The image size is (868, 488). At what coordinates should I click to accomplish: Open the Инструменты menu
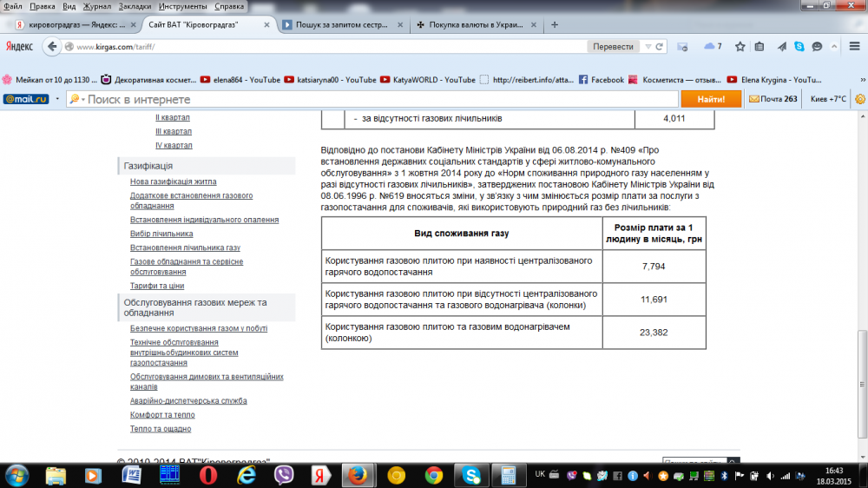pyautogui.click(x=182, y=6)
